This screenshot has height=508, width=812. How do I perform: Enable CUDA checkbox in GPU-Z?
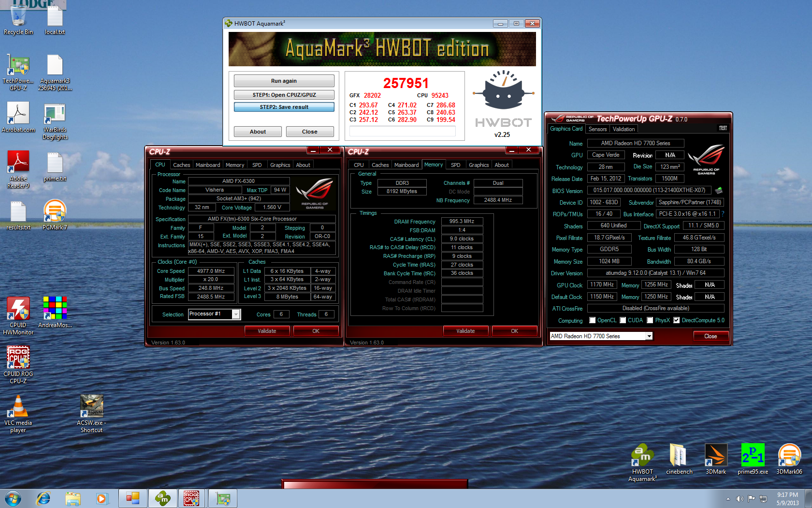point(623,320)
